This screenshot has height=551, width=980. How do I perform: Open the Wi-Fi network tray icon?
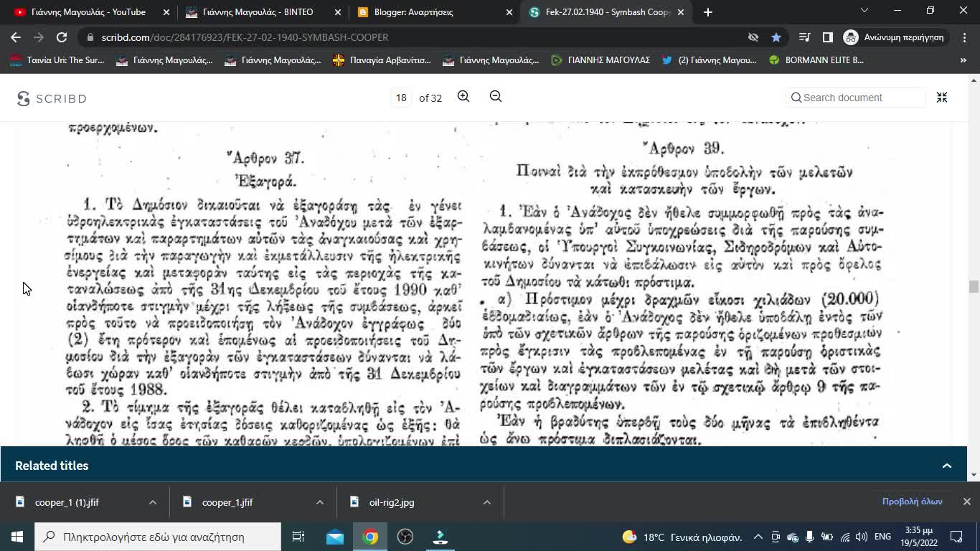pos(844,537)
